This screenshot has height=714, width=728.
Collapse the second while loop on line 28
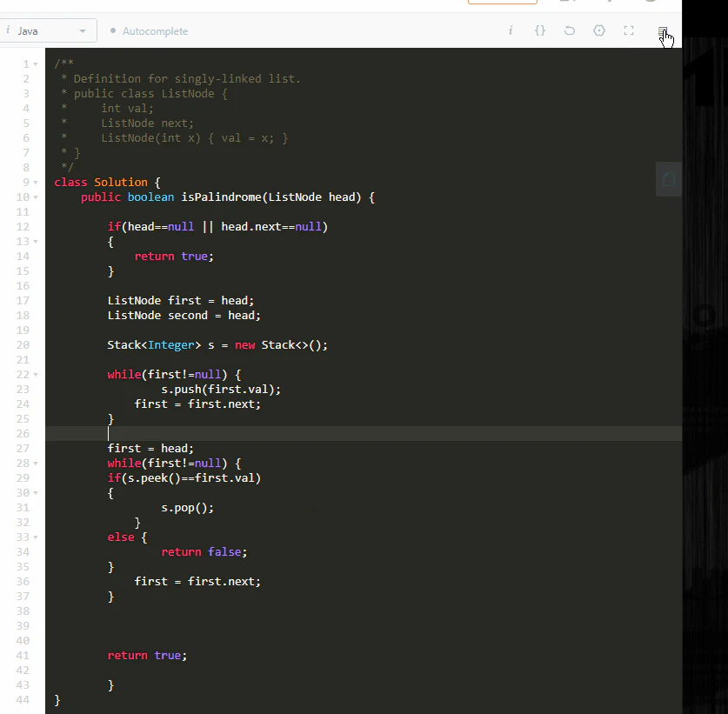(x=35, y=463)
